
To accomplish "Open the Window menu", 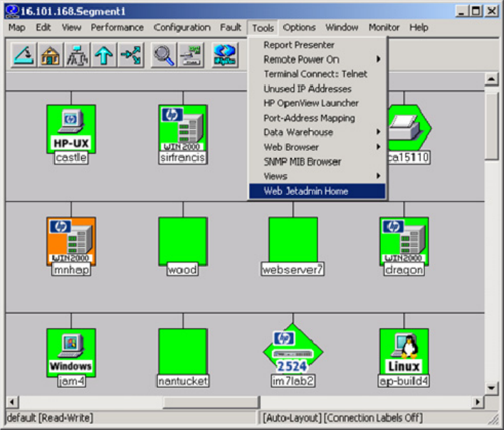I will (342, 28).
